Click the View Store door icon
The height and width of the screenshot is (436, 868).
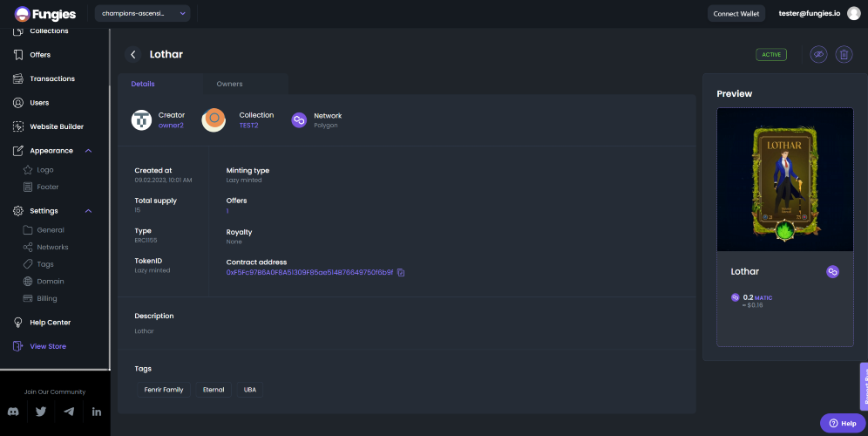tap(18, 346)
